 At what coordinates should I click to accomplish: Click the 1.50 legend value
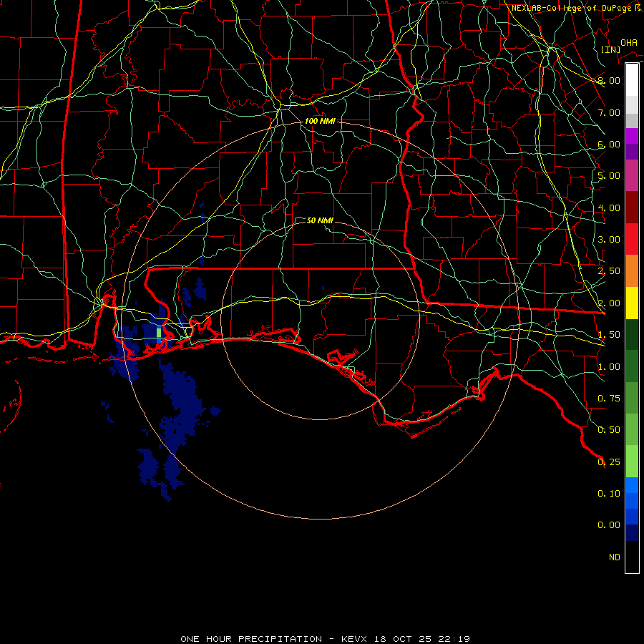[x=609, y=335]
